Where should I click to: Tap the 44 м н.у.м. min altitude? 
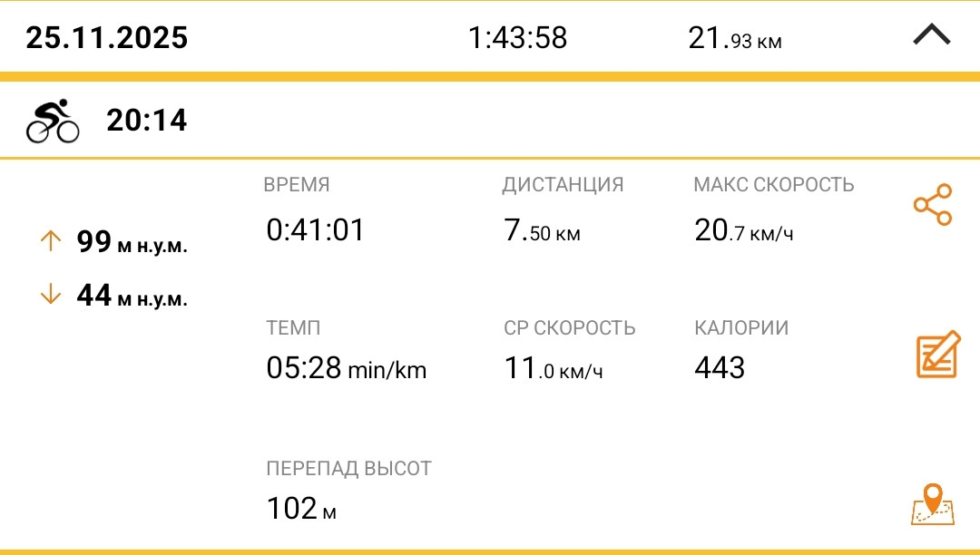(132, 296)
